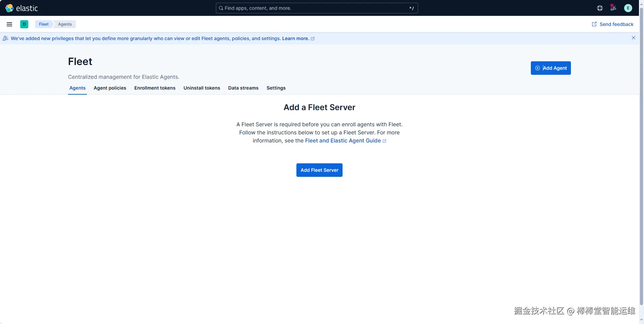Open the Enrollment tokens tab
Viewport: 644px width, 324px height.
[155, 88]
